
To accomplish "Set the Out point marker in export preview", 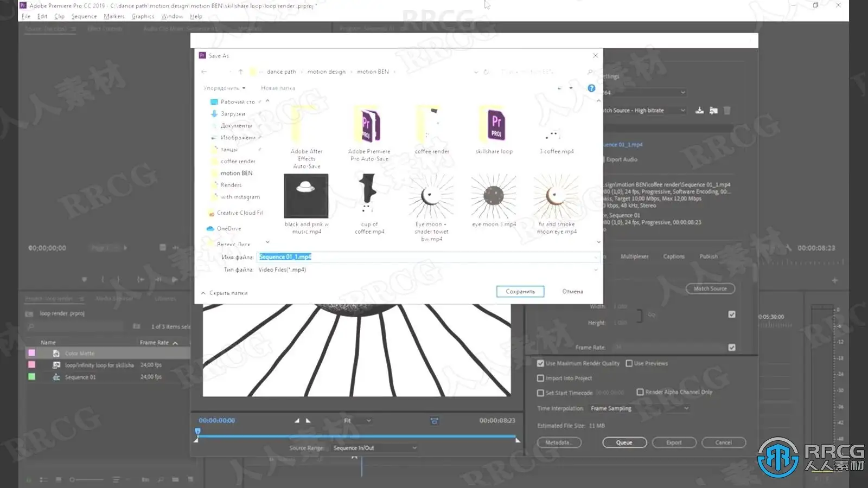I will 308,421.
